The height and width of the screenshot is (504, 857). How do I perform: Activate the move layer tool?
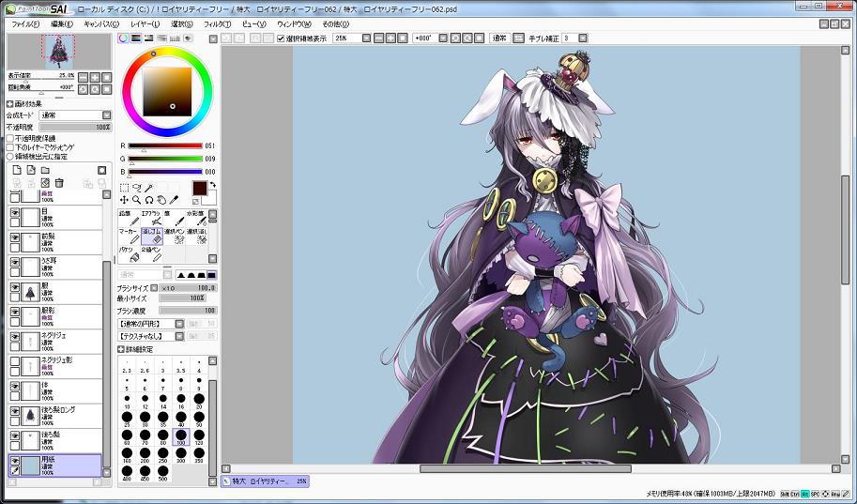[x=125, y=200]
